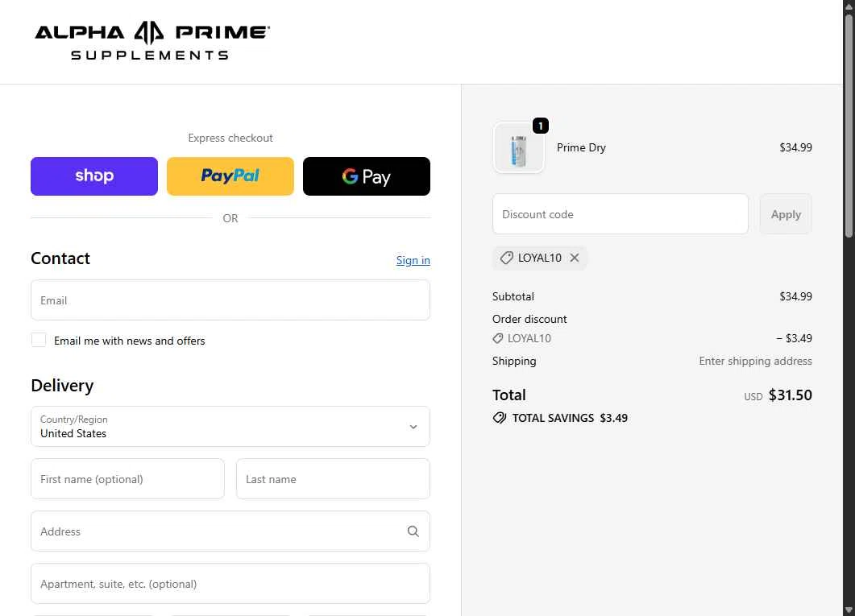Click the discount amount − $3.49
This screenshot has height=616, width=855.
tap(794, 338)
